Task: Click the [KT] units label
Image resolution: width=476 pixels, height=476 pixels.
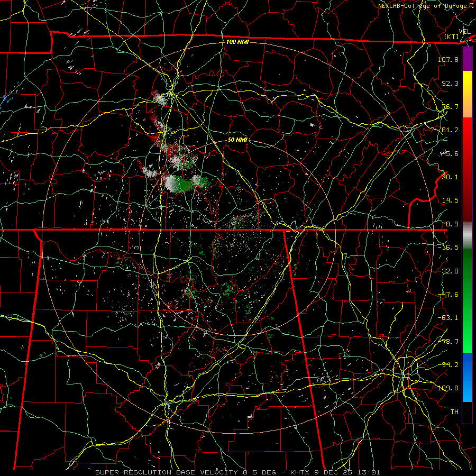Action: (452, 36)
